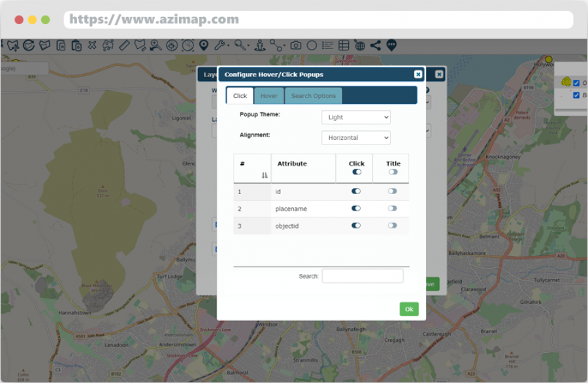Uncheck the first layer checkbox in right panel
588x383 pixels.
pos(576,83)
